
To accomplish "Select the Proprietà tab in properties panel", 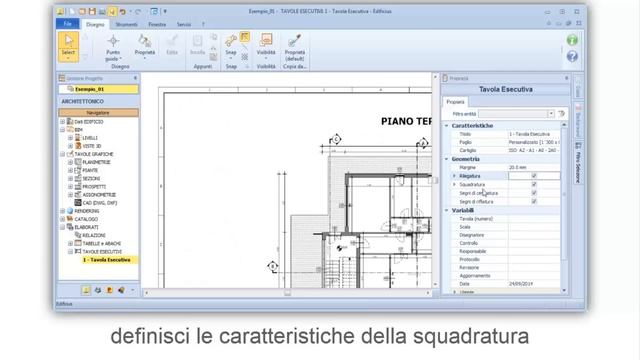I will (455, 102).
